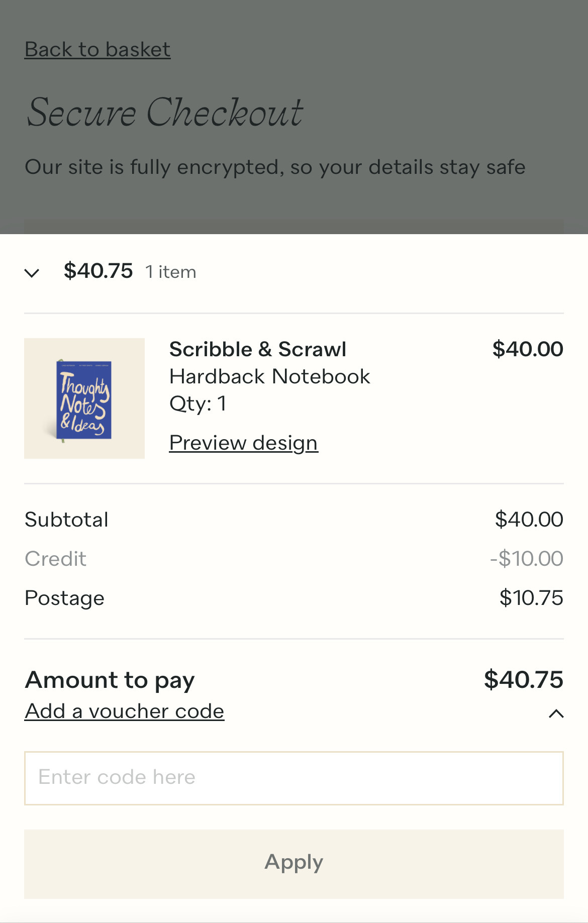
Task: Click the Credit discount line -$10.00
Action: [527, 558]
